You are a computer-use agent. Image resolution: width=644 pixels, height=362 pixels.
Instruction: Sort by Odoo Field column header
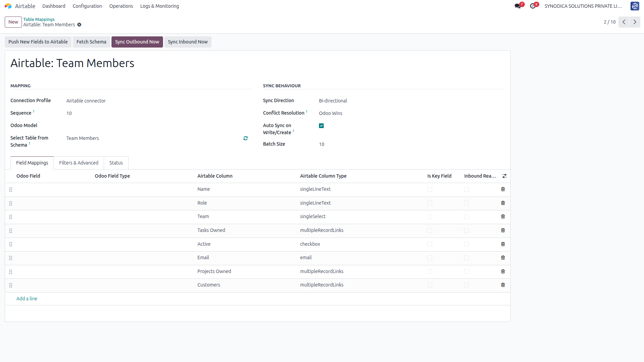pos(28,176)
